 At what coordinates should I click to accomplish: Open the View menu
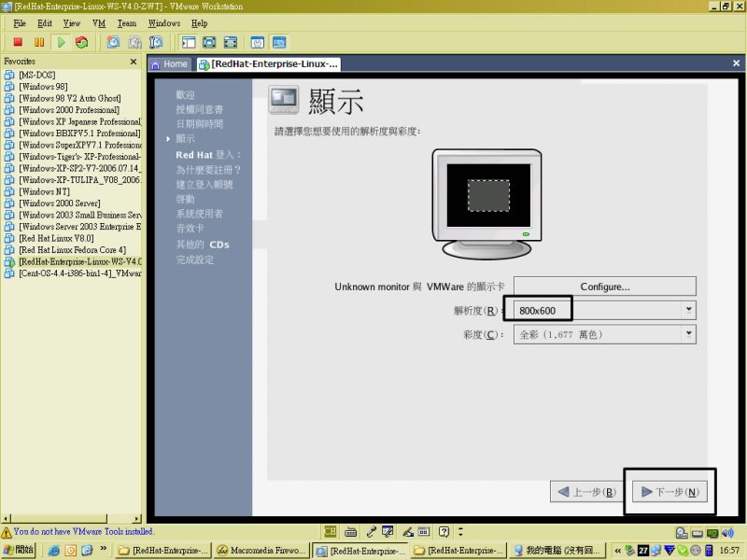(x=72, y=23)
